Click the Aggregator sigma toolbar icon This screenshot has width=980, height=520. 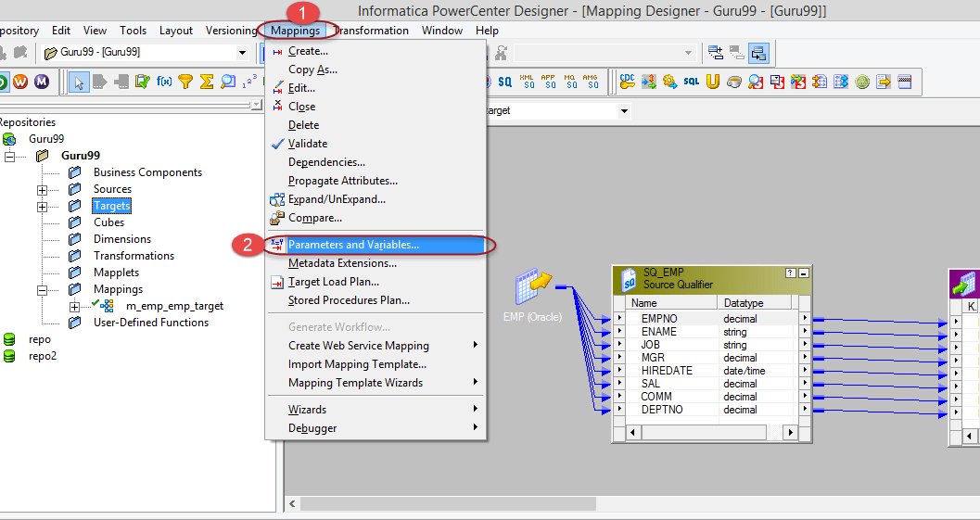tap(207, 82)
